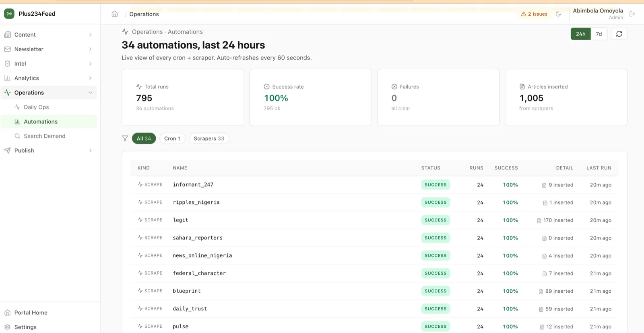Click the Newsletter envelope icon
644x333 pixels.
point(7,49)
